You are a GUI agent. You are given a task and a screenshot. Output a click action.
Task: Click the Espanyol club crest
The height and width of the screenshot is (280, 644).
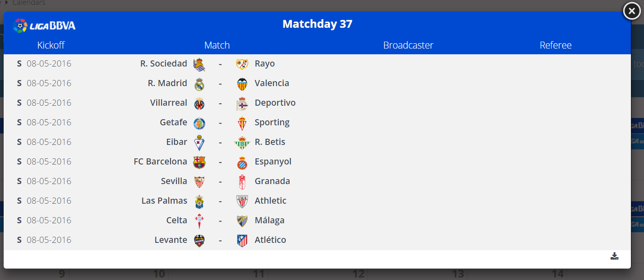[242, 162]
